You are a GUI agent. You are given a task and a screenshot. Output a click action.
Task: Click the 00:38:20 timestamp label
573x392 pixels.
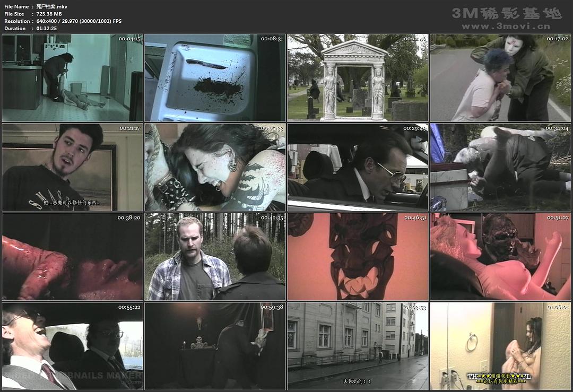click(129, 217)
